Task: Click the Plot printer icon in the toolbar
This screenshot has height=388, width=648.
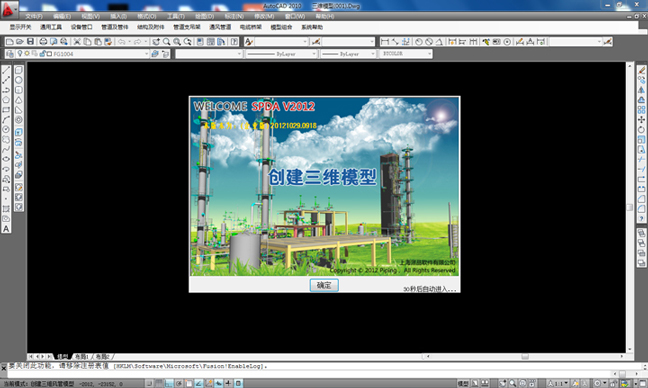Action: click(x=43, y=41)
